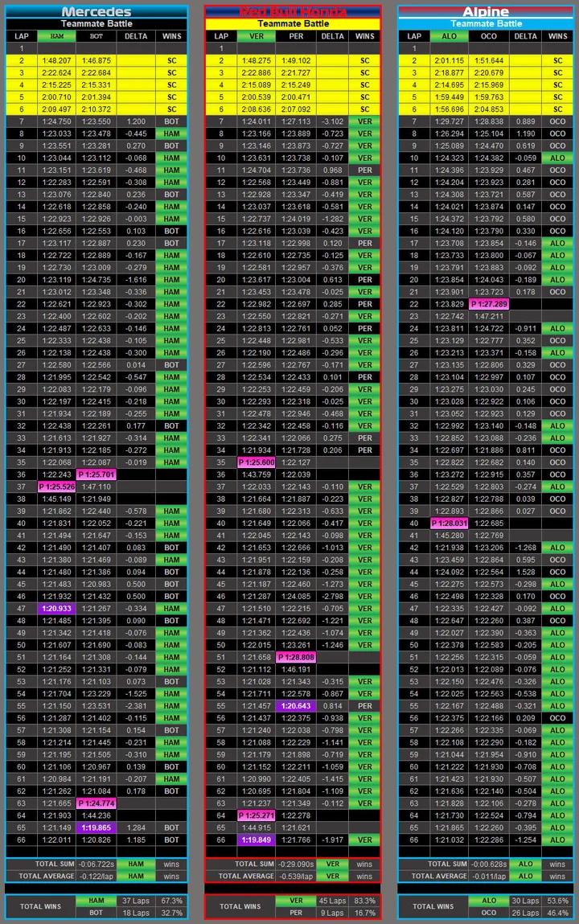
Task: Select pit stop cell P 1:27.289
Action: point(489,304)
